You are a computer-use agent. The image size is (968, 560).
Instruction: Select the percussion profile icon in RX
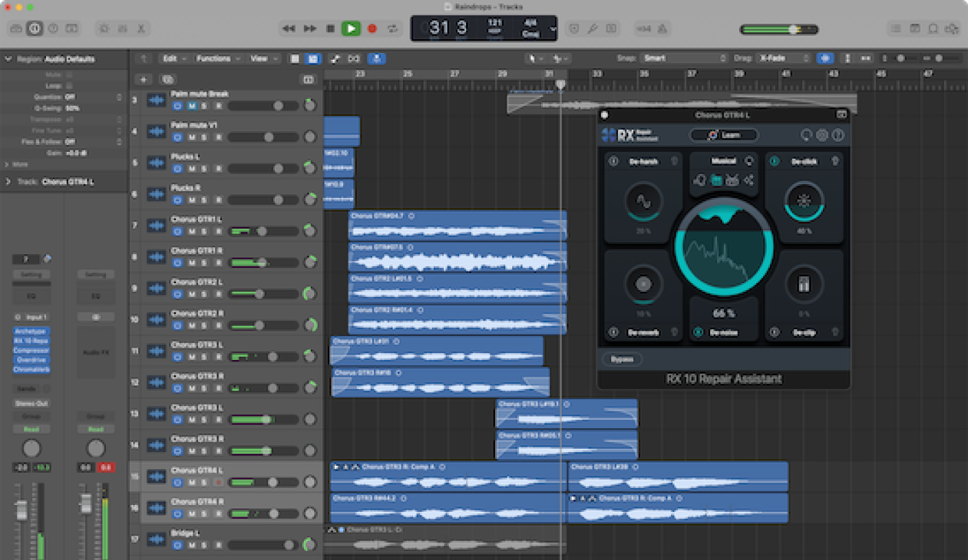[x=732, y=181]
